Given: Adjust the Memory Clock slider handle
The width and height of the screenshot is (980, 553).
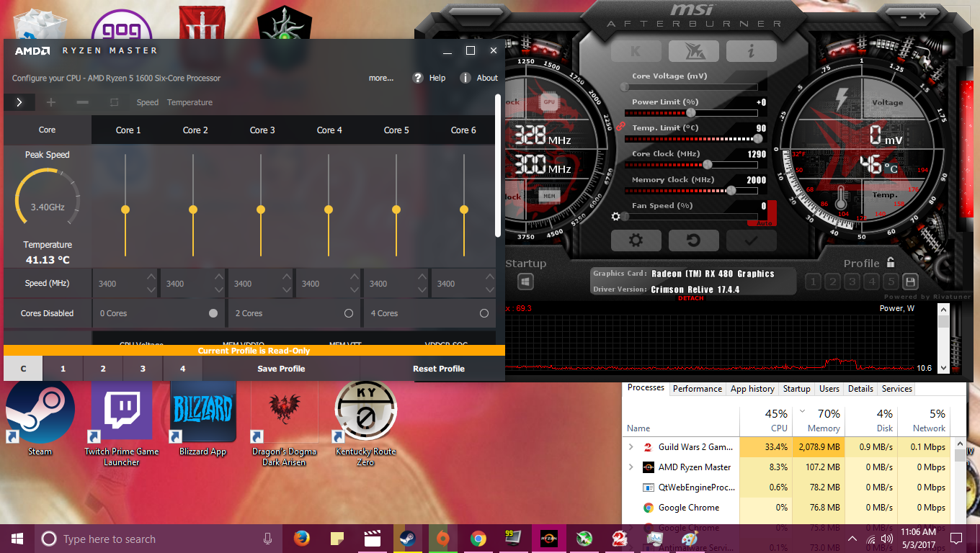Looking at the screenshot, I should 731,190.
